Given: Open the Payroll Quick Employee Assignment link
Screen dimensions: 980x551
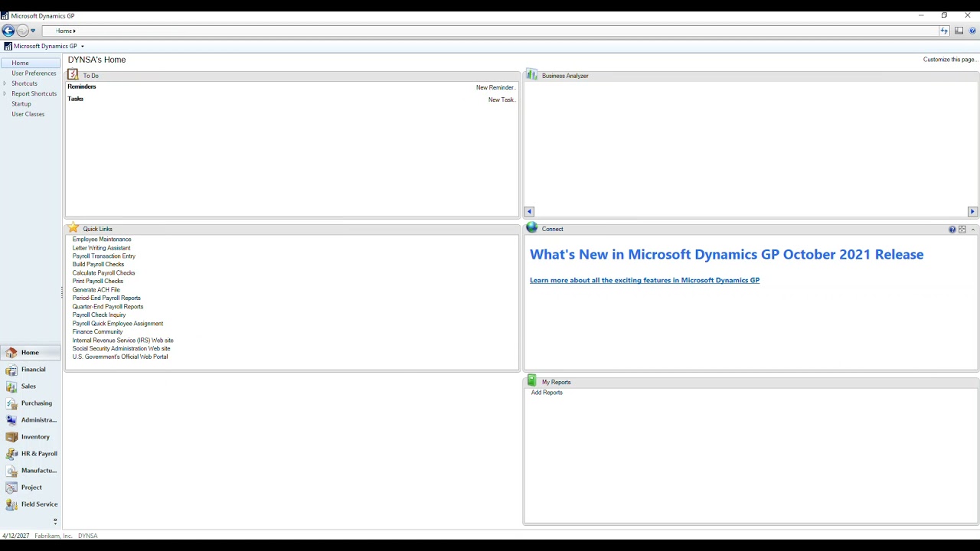Looking at the screenshot, I should 118,324.
